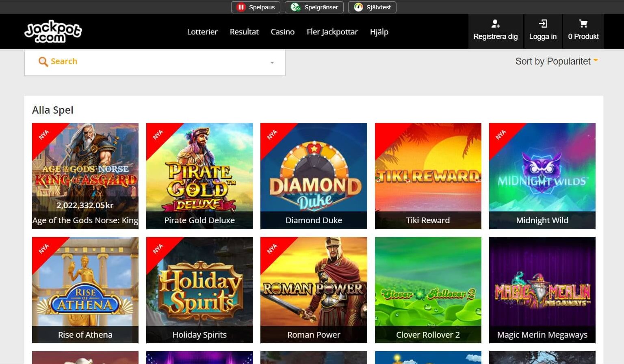Click the Holiday Spirits title caption

click(199, 335)
